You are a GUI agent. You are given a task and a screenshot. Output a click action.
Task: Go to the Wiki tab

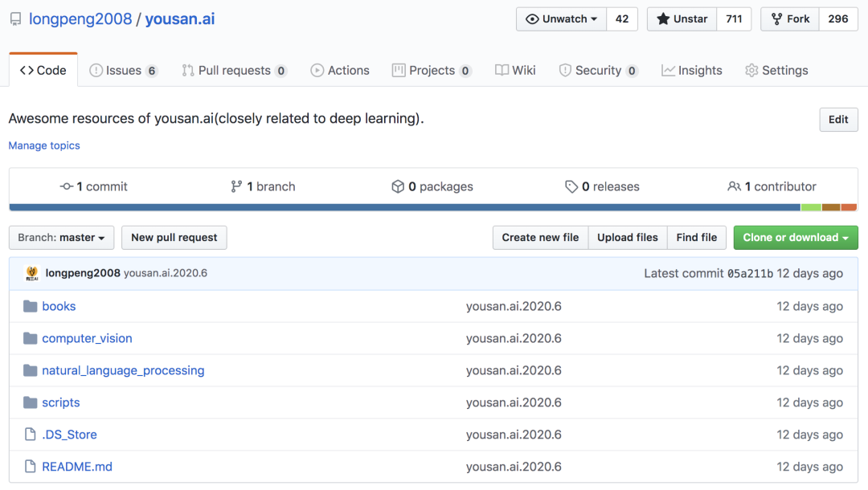click(515, 70)
